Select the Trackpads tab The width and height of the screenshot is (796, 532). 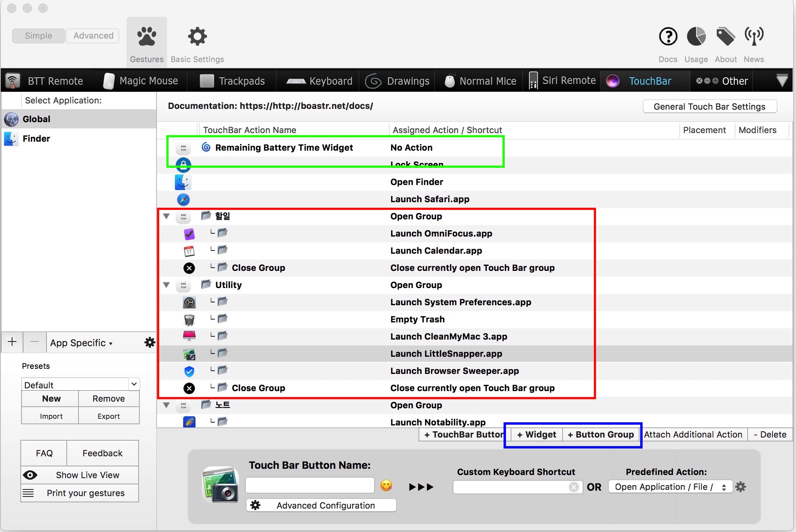[x=232, y=81]
